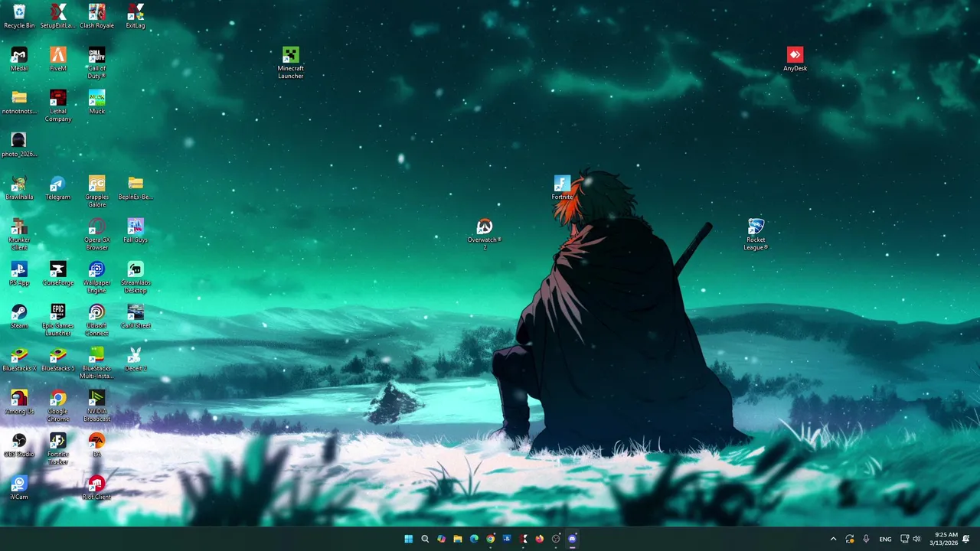Open OBS Studio from the taskbar

tap(556, 539)
